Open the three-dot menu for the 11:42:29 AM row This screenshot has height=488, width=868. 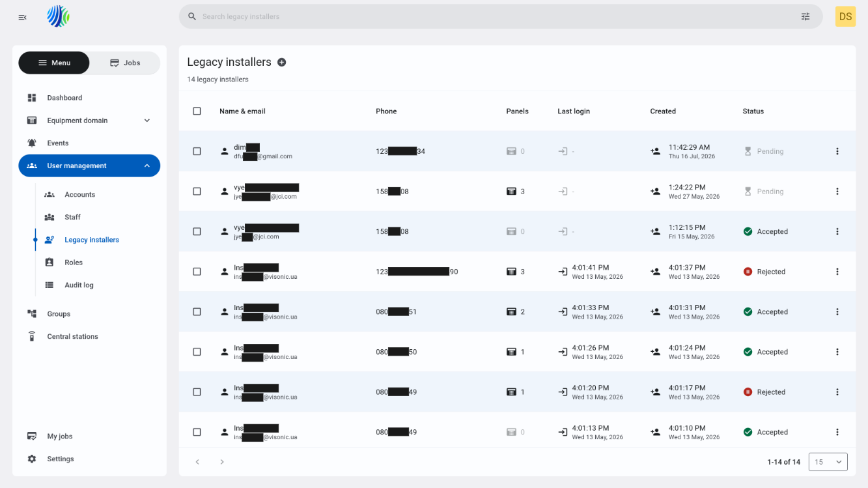point(837,151)
